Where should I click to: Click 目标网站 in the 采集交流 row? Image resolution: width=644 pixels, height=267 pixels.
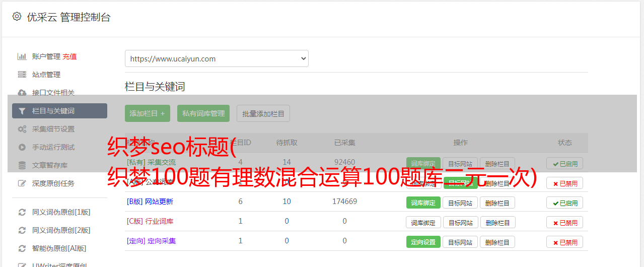pyautogui.click(x=460, y=164)
